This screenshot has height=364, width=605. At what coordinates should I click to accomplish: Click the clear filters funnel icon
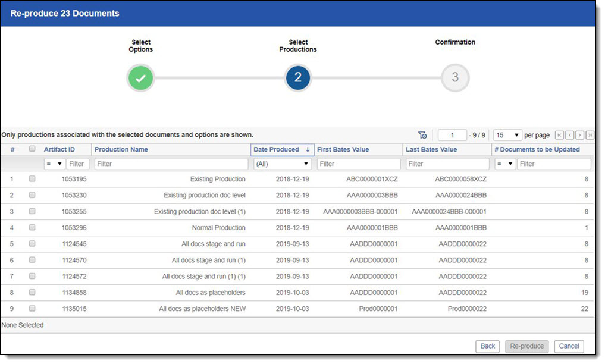click(x=423, y=135)
